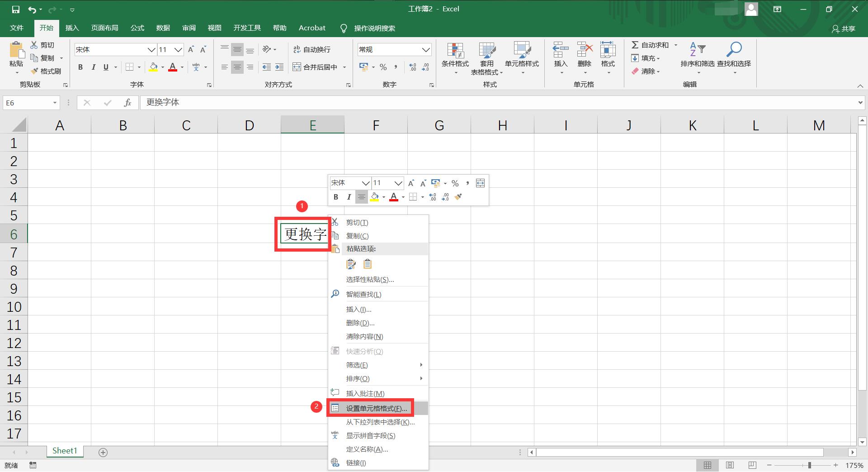Viewport: 868px width, 472px height.
Task: Click the Fill (填充) button
Action: tap(645, 58)
